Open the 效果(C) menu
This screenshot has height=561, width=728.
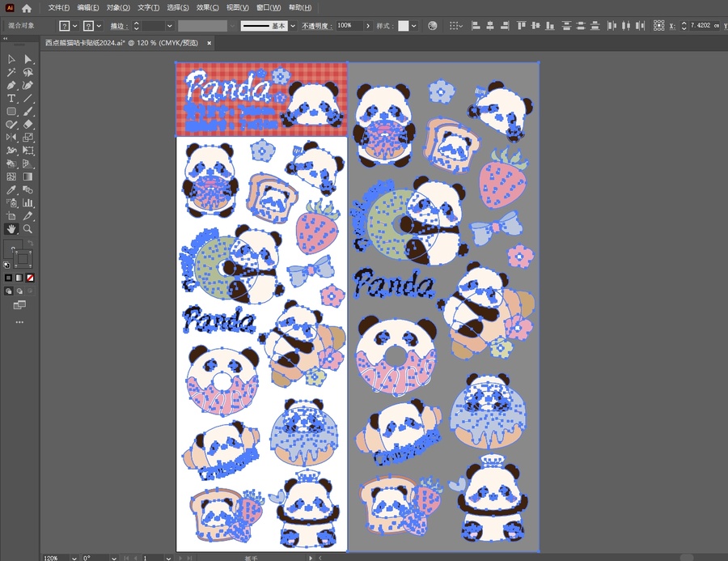[x=208, y=7]
